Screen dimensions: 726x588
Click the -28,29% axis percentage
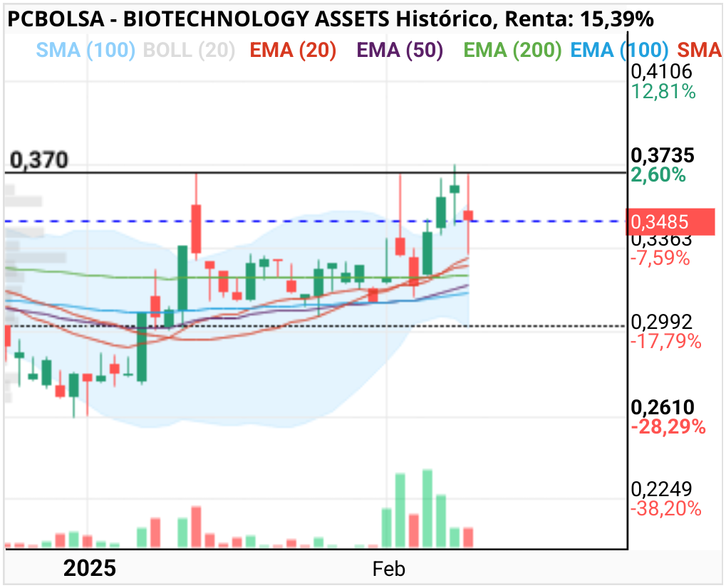(668, 426)
